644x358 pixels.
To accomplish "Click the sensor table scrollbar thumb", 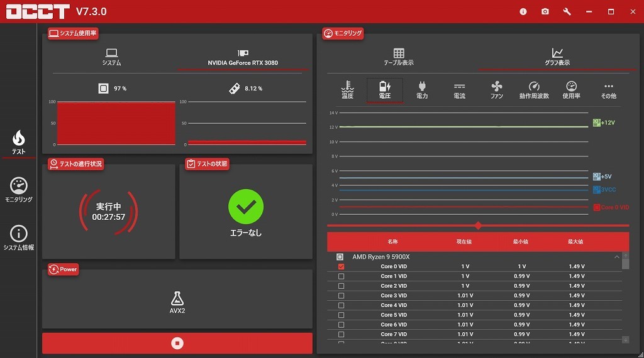I will [x=626, y=264].
